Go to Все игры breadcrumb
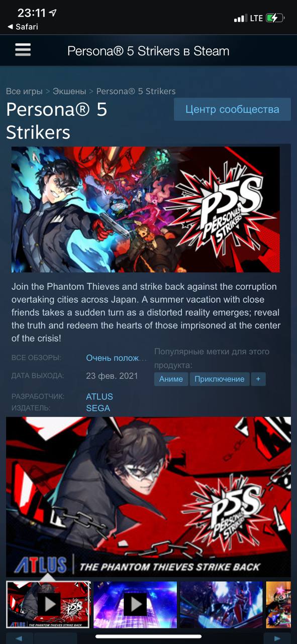The width and height of the screenshot is (297, 644). click(x=25, y=91)
